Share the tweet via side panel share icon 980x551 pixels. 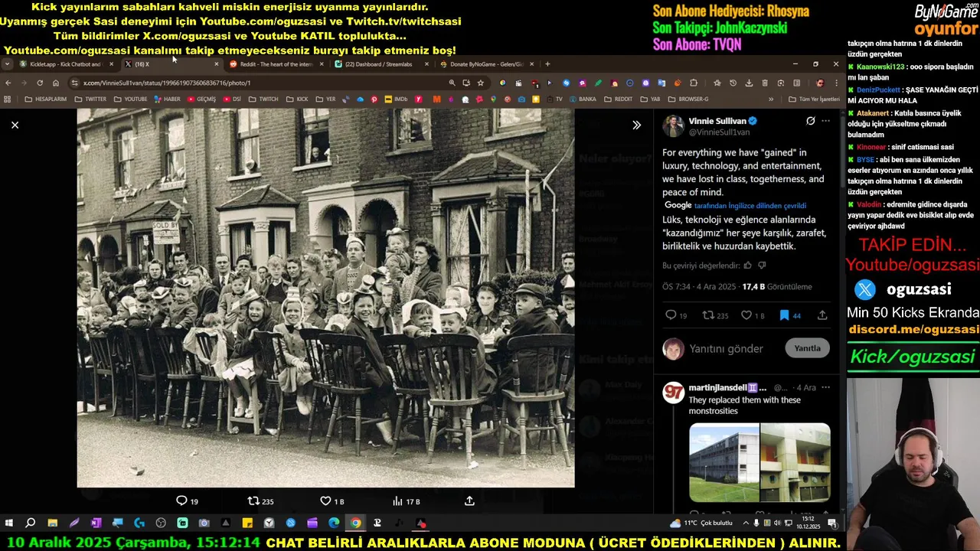click(x=822, y=315)
